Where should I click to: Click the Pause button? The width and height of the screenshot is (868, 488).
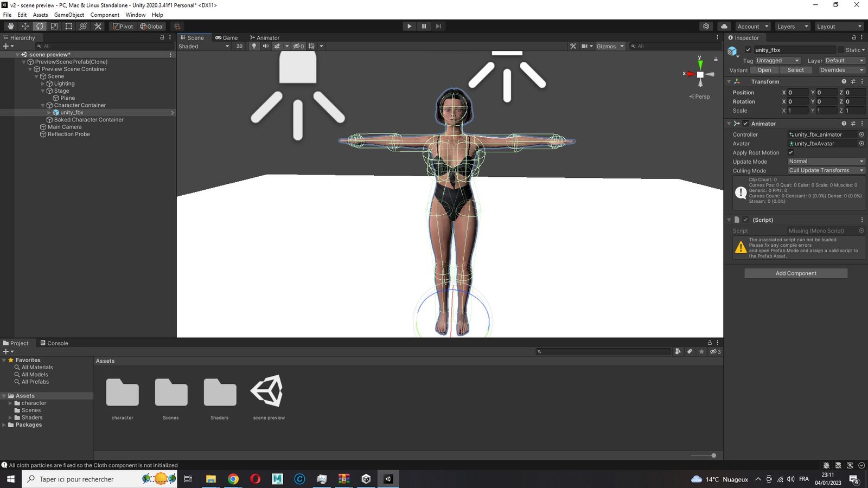(x=424, y=26)
